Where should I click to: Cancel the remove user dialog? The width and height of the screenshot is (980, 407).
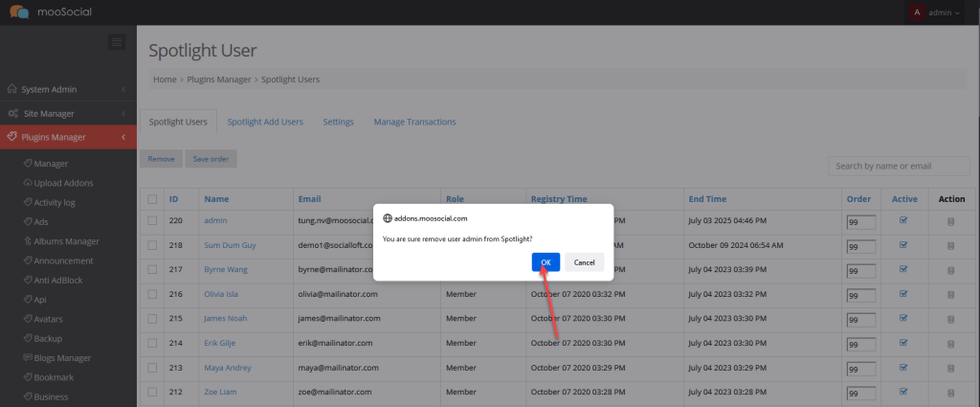584,262
